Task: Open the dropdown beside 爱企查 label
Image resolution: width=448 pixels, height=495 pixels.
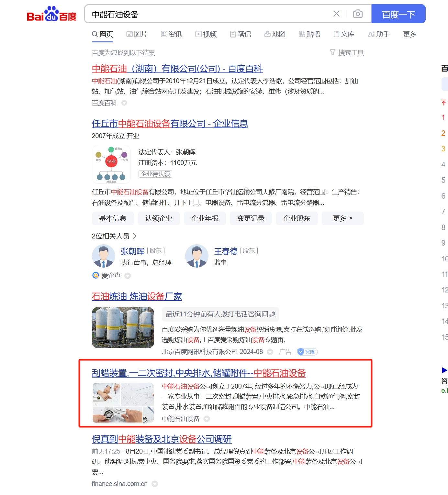Action: click(128, 276)
